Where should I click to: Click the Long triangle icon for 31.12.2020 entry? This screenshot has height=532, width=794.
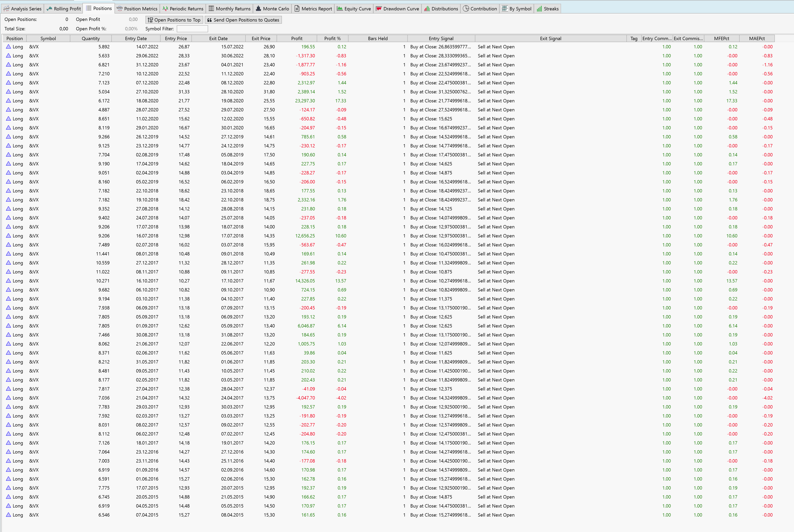(8, 64)
